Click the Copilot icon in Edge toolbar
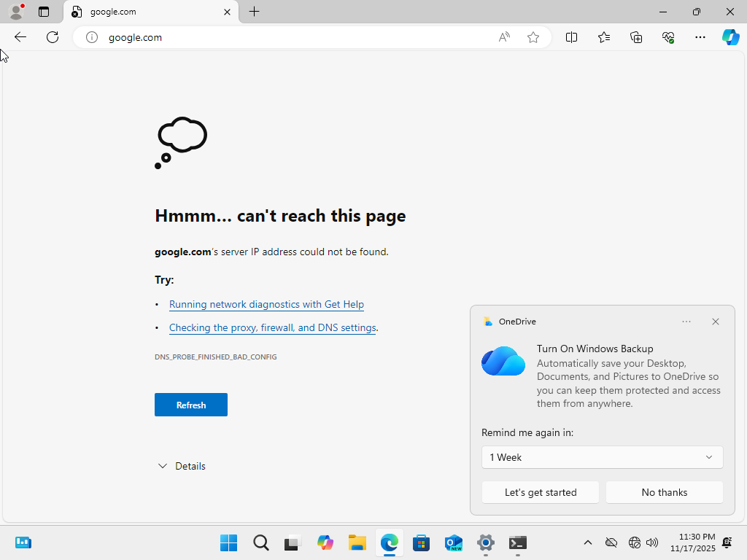Image resolution: width=747 pixels, height=560 pixels. (730, 37)
